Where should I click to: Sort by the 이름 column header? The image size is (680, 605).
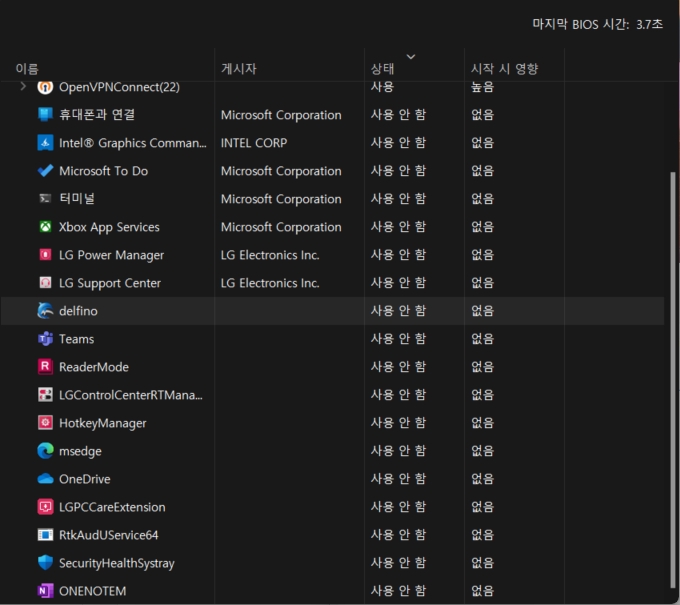pyautogui.click(x=27, y=69)
